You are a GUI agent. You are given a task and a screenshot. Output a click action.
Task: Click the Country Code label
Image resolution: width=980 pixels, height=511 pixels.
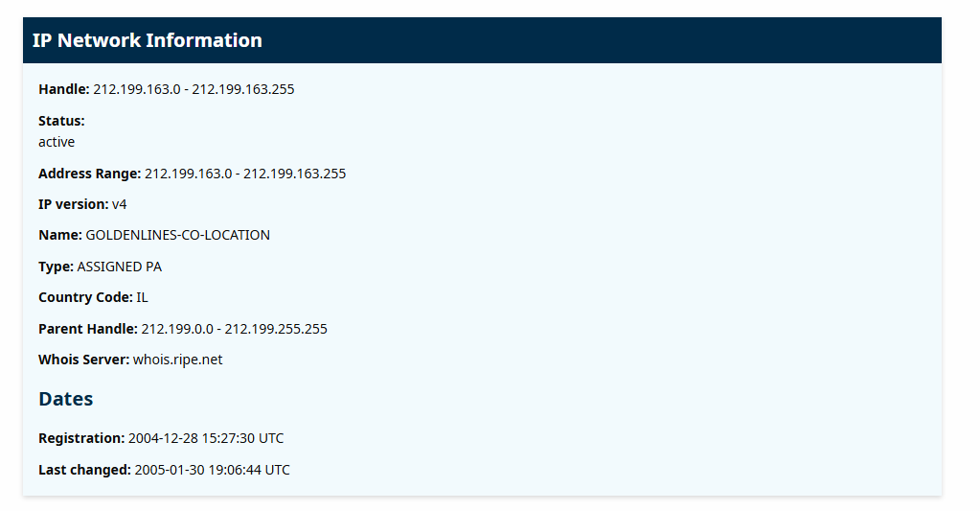pyautogui.click(x=85, y=297)
